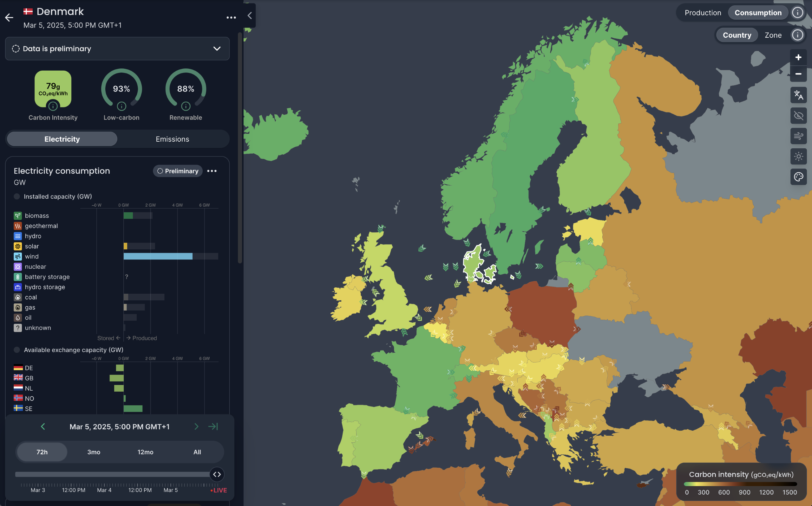Open the language selector on the map

coord(799,95)
